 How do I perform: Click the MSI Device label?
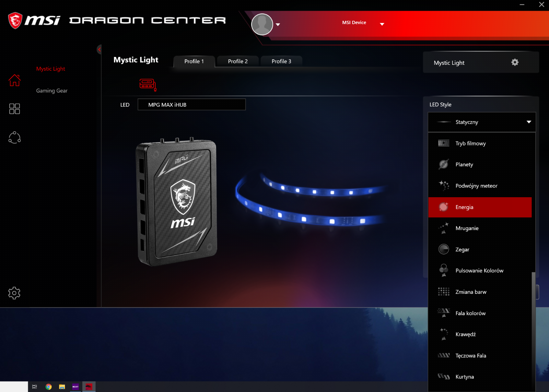coord(354,23)
